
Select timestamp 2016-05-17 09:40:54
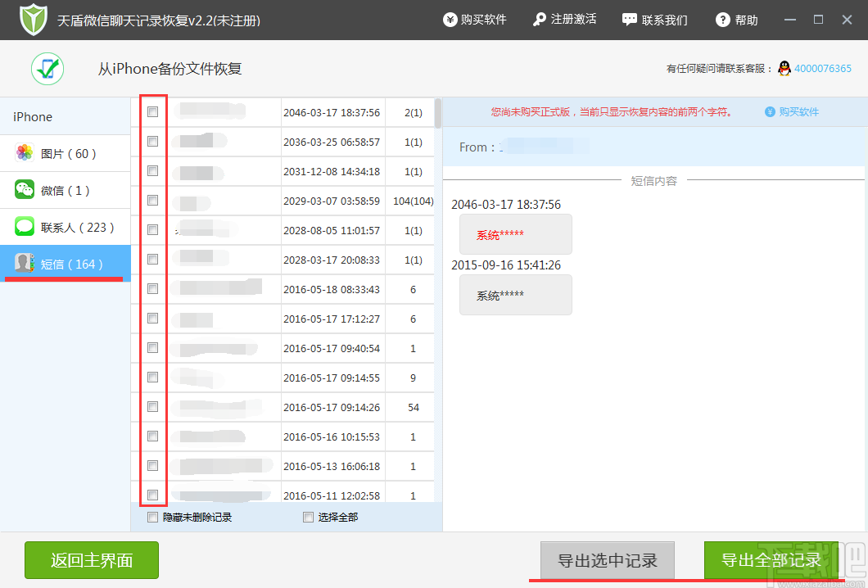click(332, 348)
